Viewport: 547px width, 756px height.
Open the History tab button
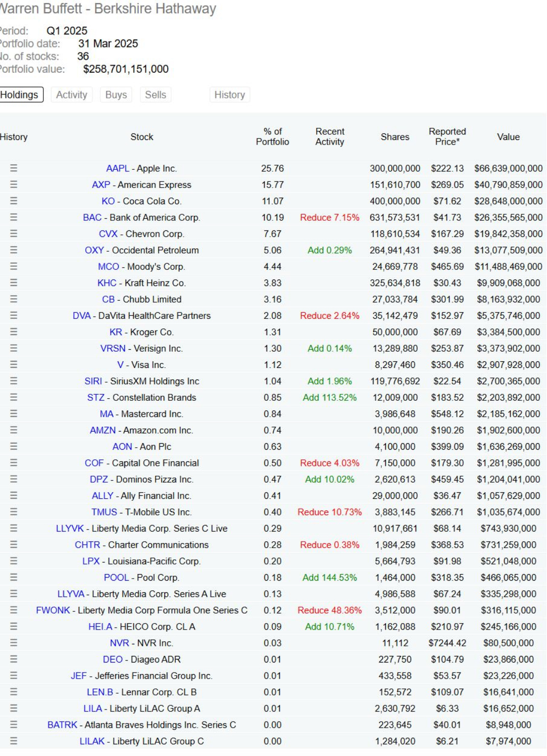click(x=230, y=94)
